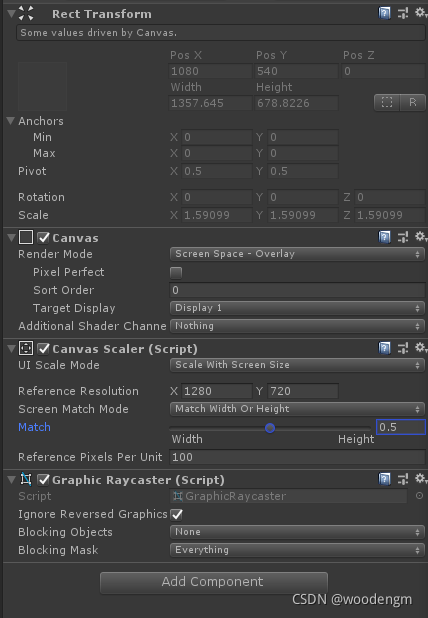Click the Match value field 0.5

click(401, 427)
